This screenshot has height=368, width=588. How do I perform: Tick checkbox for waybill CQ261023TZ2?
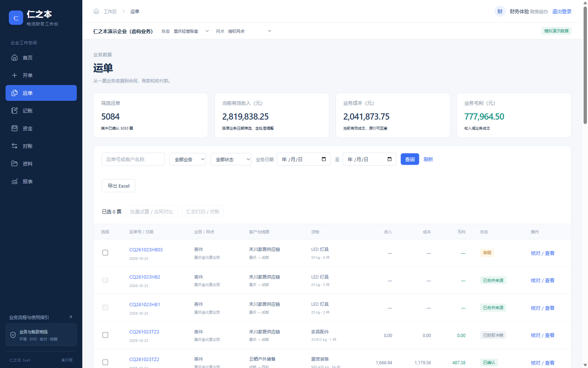coord(105,362)
